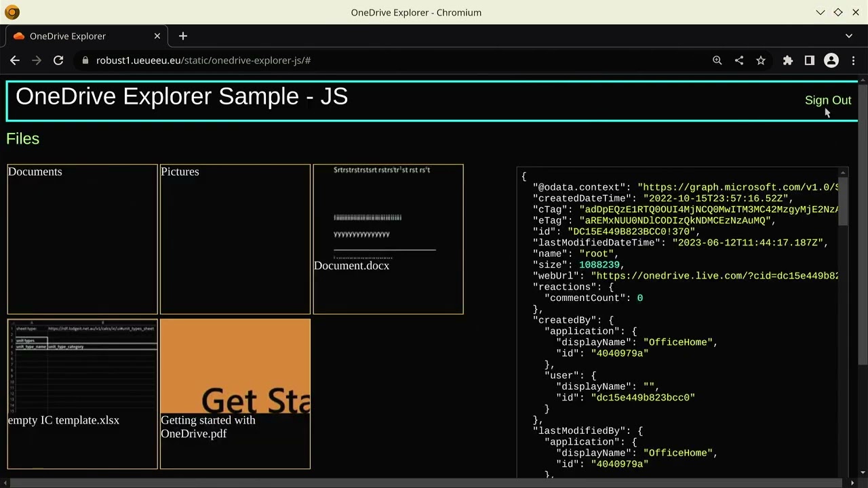This screenshot has height=488, width=868.
Task: Click the "lastModifiedBy" key line
Action: click(x=588, y=431)
